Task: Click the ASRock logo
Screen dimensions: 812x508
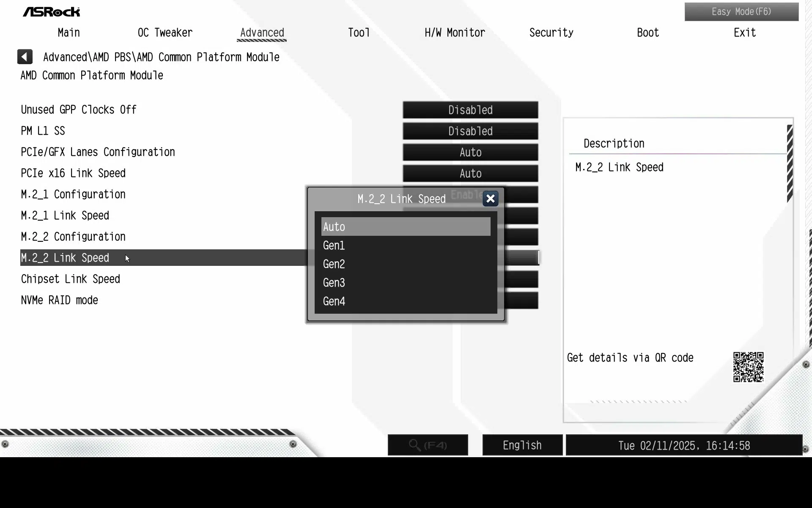Action: (52, 12)
